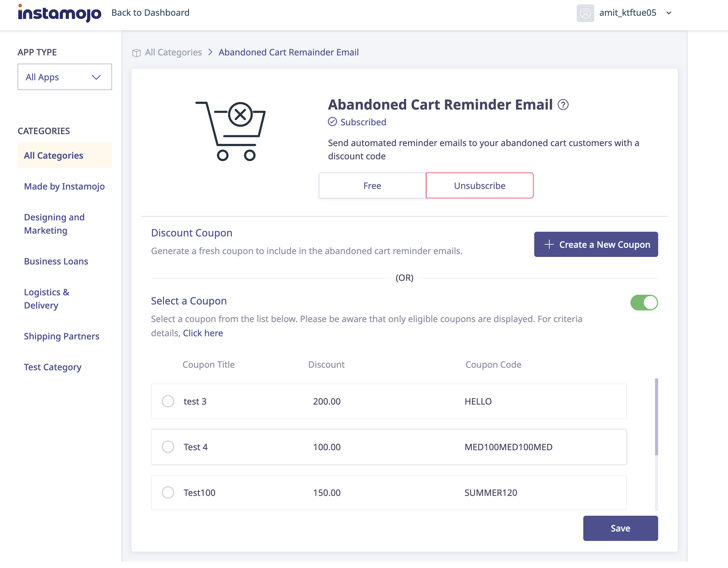Select the Shipping Partners category
The width and height of the screenshot is (728, 568).
pos(61,336)
